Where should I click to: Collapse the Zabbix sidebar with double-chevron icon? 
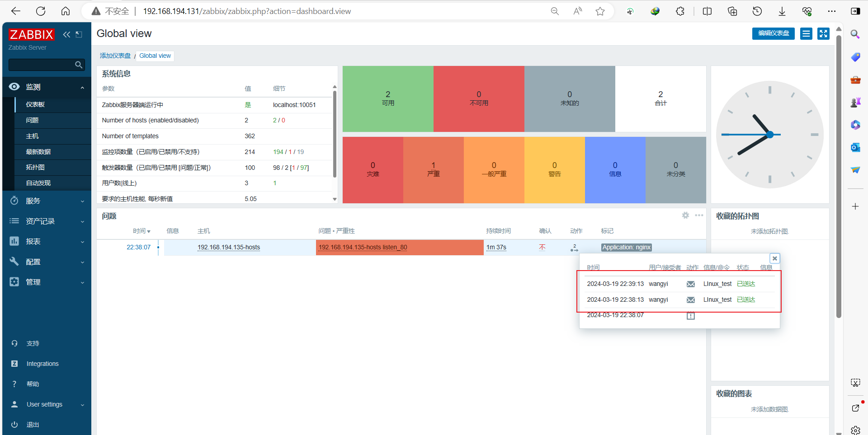tap(66, 34)
